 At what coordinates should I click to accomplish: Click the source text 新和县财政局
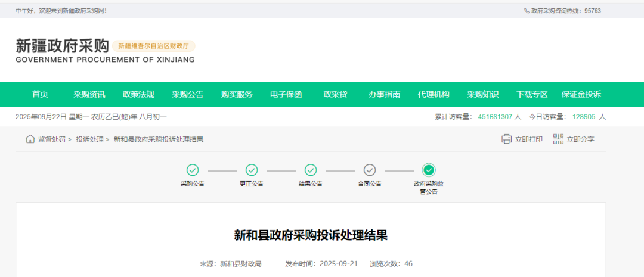click(x=241, y=263)
